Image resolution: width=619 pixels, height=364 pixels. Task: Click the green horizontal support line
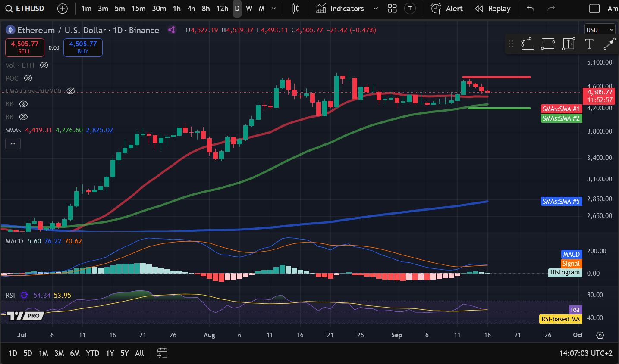click(500, 108)
